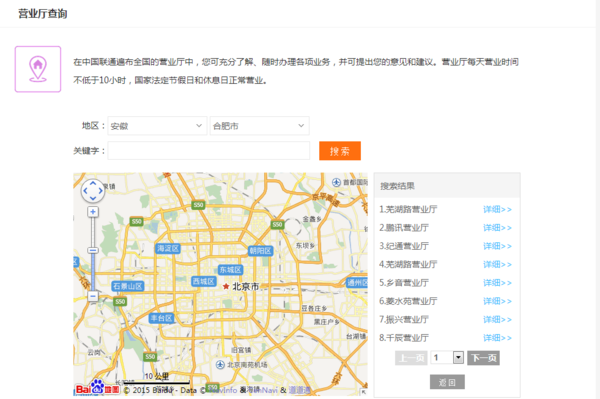Click the 搜索结果 results header
This screenshot has height=399, width=600.
(x=397, y=186)
